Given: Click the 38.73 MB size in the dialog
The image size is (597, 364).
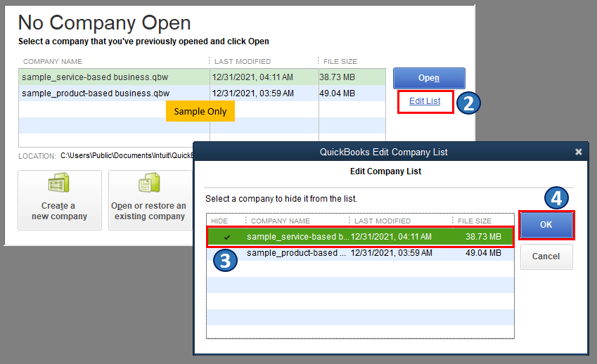Looking at the screenshot, I should 483,237.
